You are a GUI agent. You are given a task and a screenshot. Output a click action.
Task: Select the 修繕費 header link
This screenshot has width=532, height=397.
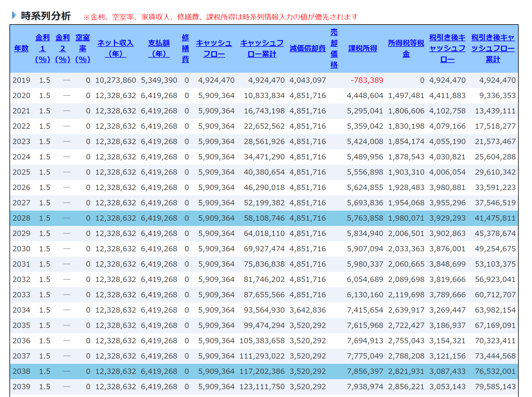[x=185, y=48]
